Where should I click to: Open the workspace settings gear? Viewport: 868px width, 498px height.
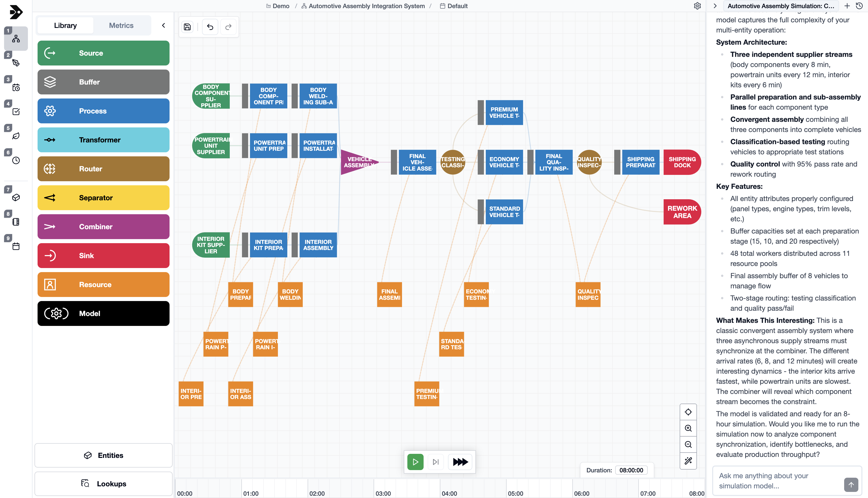(x=698, y=6)
